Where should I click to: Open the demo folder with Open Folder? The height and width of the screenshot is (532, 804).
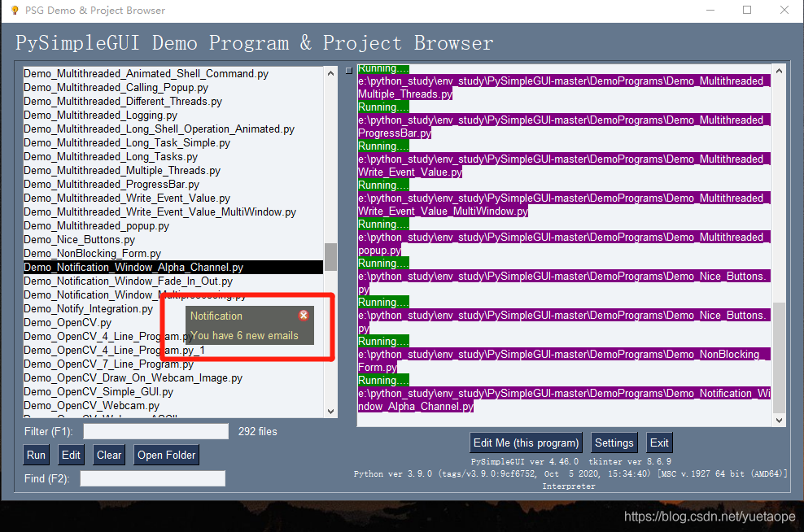(x=166, y=455)
